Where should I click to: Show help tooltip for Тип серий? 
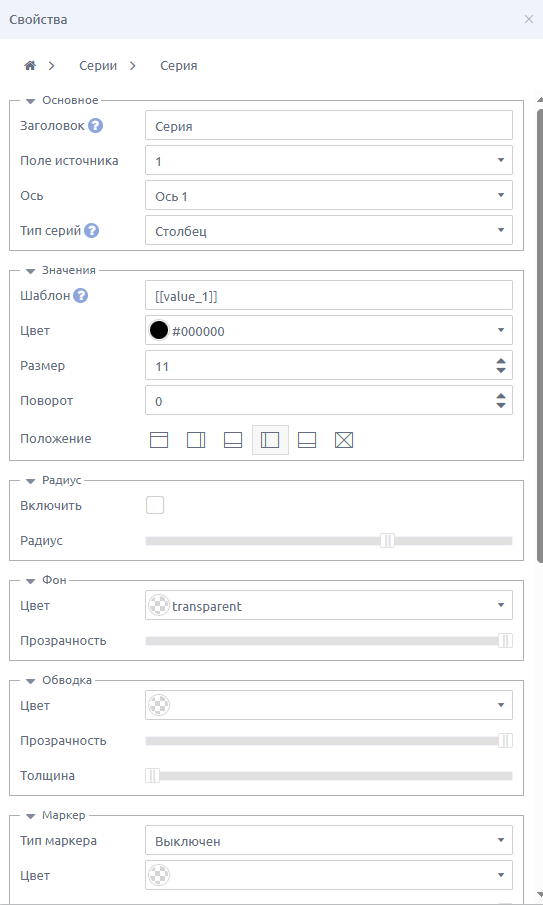click(91, 230)
